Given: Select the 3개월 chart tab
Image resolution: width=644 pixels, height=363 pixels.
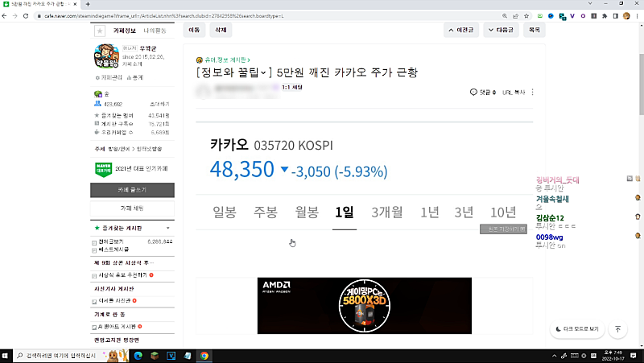Looking at the screenshot, I should coord(387,212).
